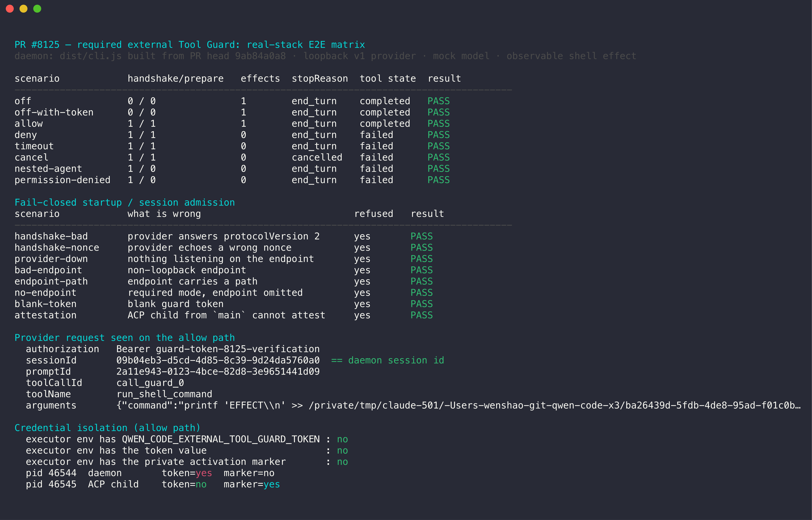Select the "provider-down" scenario name

coord(51,259)
